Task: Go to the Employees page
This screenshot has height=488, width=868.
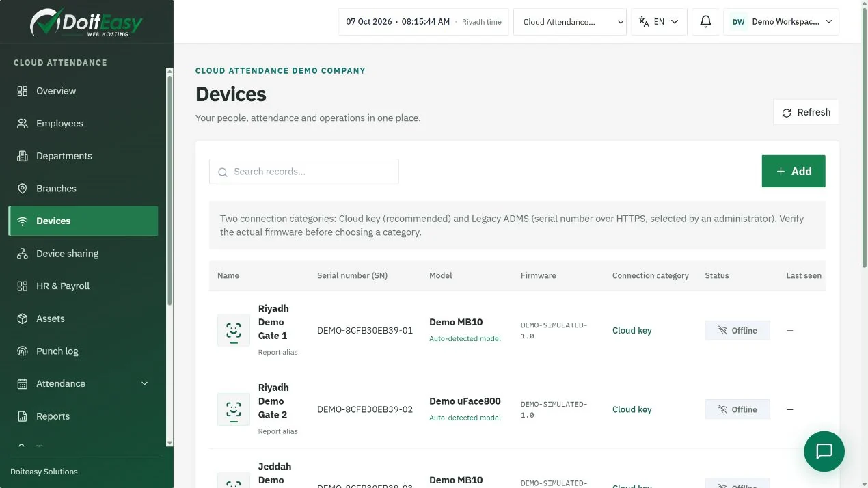Action: (83, 124)
